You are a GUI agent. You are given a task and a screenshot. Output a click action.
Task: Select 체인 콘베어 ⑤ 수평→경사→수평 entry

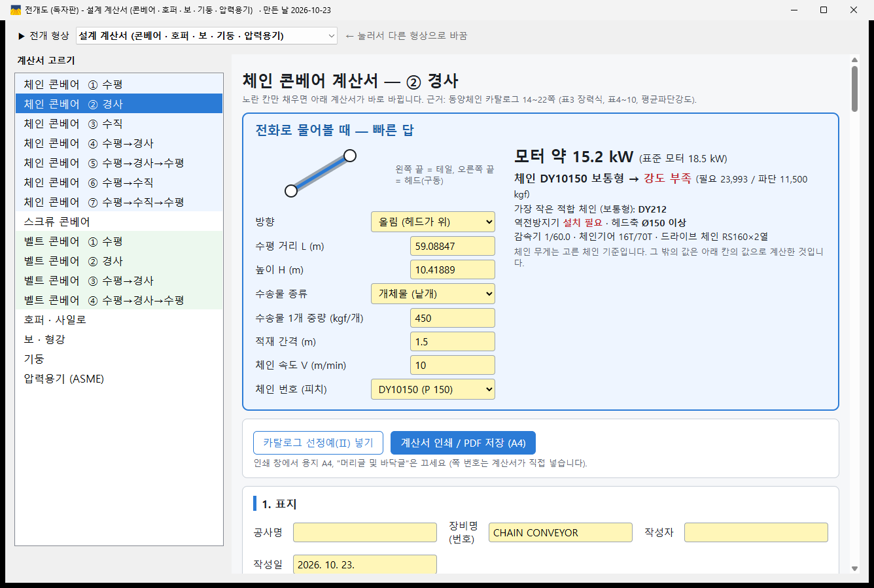[x=119, y=163]
